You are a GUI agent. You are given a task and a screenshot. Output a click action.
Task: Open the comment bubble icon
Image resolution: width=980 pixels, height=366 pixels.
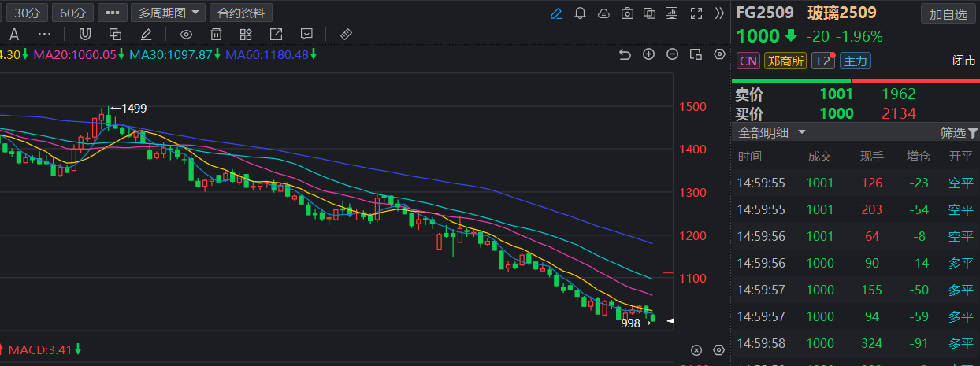[x=306, y=35]
